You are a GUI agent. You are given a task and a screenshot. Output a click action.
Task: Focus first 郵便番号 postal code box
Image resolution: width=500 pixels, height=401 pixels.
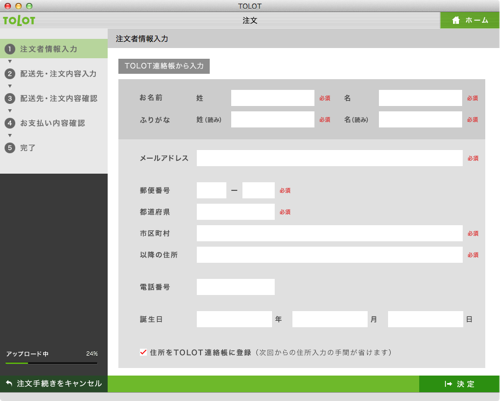point(212,190)
